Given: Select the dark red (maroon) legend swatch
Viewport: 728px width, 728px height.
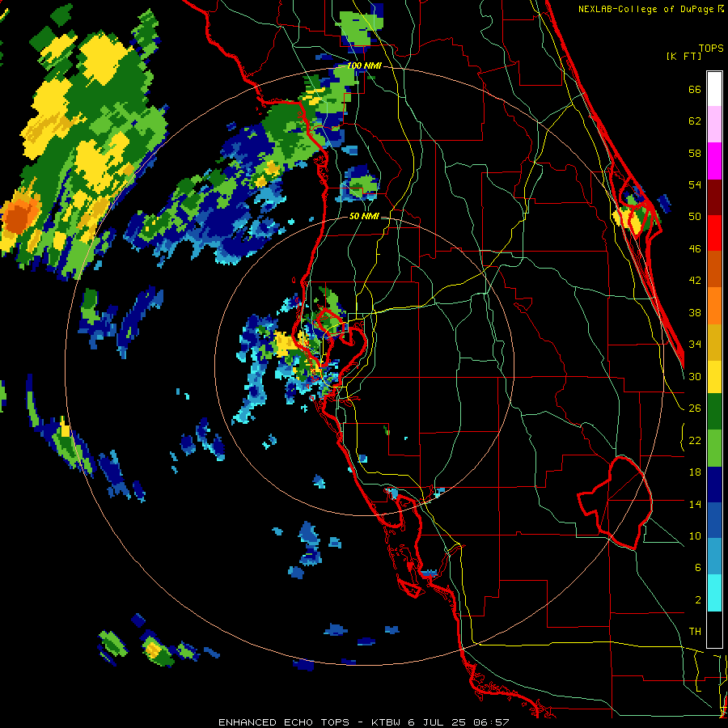Looking at the screenshot, I should point(714,197).
